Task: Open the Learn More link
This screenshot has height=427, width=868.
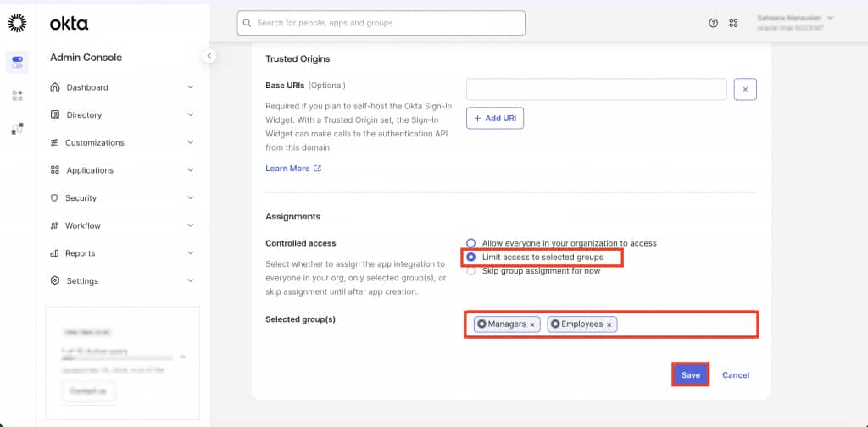Action: (x=287, y=168)
